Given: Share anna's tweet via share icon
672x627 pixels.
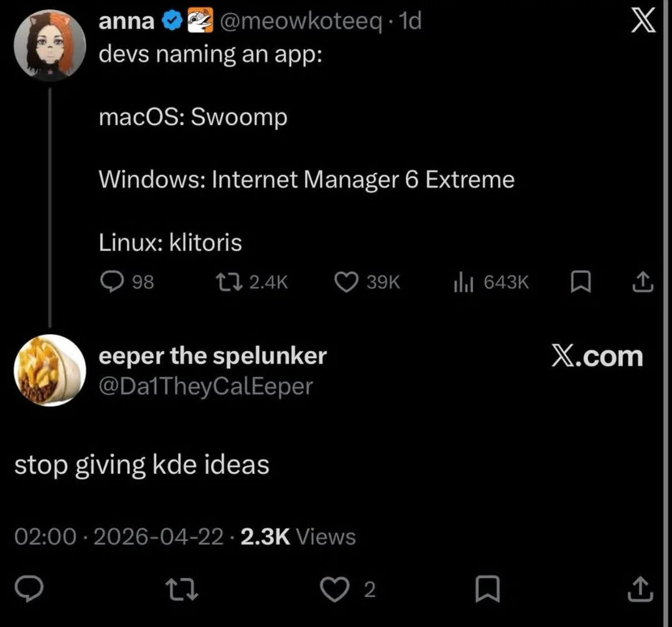Looking at the screenshot, I should [x=643, y=282].
